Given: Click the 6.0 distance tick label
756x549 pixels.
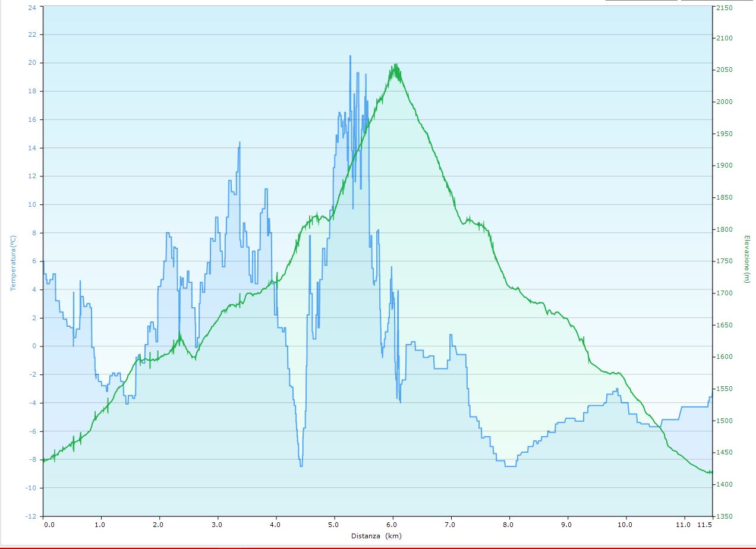Looking at the screenshot, I should pos(392,525).
